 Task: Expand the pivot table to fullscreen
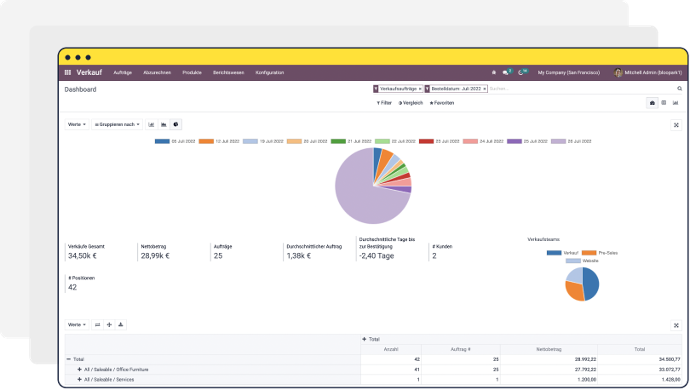coord(676,326)
